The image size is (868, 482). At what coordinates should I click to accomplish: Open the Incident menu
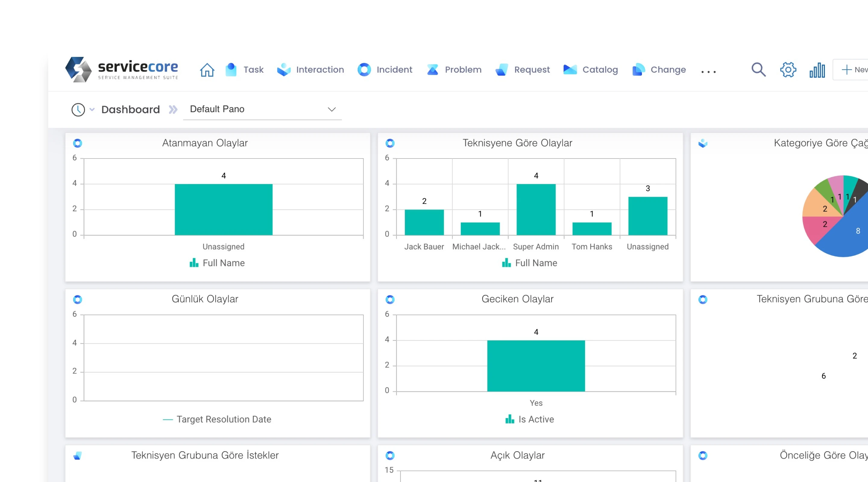click(x=394, y=70)
